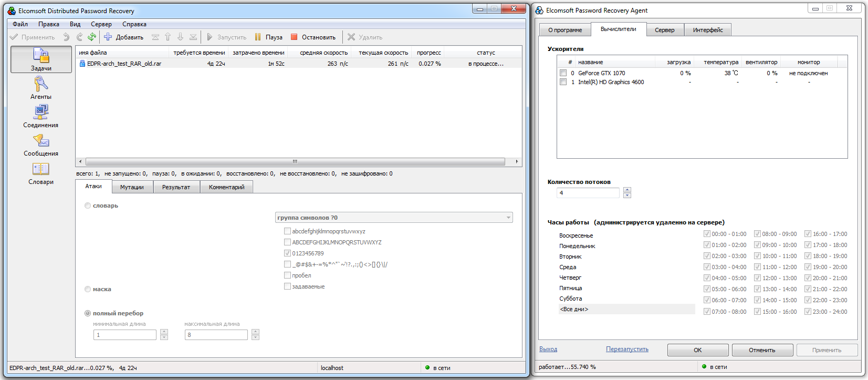Click the Password Recovery Agent title bar icon
The width and height of the screenshot is (868, 380).
point(539,11)
